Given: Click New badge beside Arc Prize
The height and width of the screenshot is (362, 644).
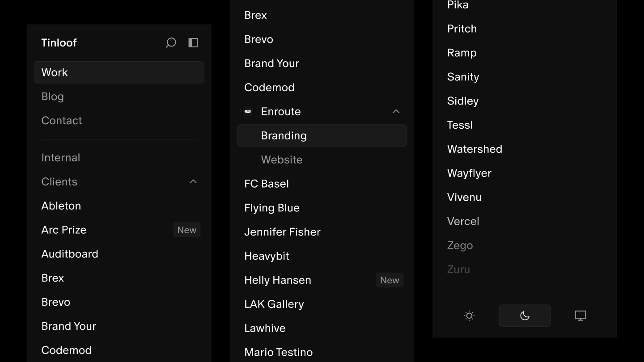Looking at the screenshot, I should [186, 230].
